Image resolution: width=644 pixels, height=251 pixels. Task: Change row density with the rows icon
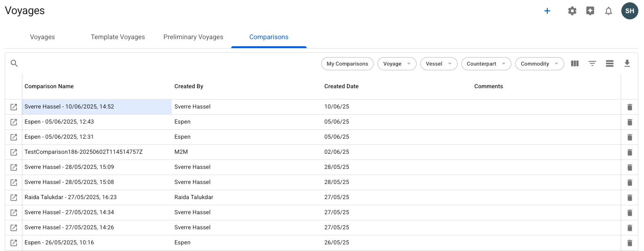tap(610, 63)
